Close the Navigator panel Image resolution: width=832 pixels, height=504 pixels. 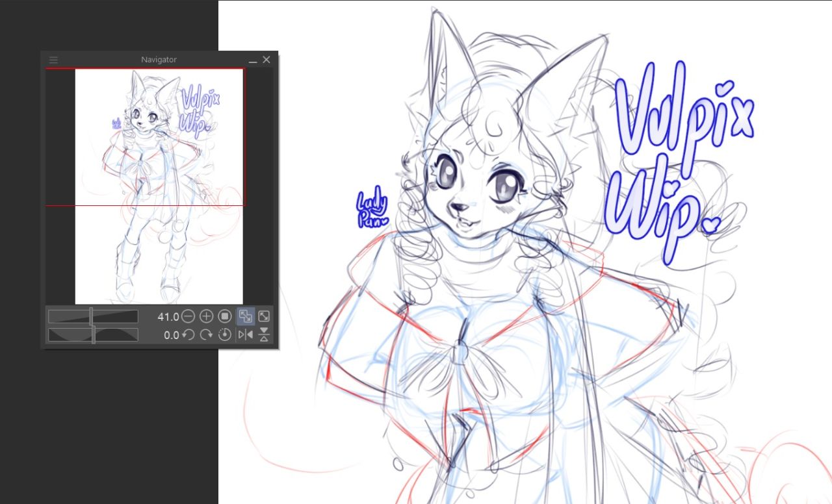pos(266,60)
